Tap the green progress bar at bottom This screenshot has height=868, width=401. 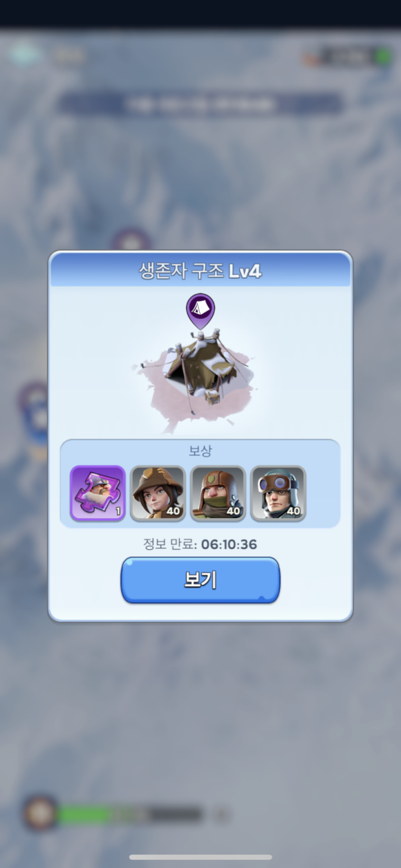(x=130, y=815)
